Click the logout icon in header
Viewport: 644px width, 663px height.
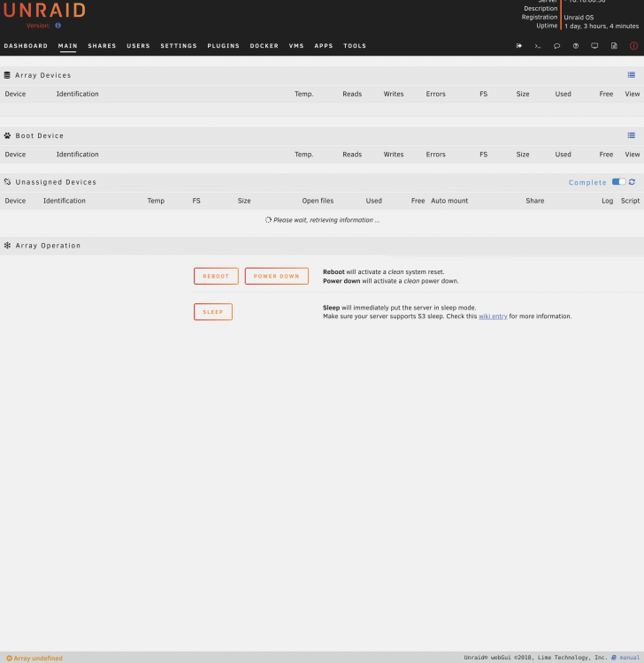point(518,46)
